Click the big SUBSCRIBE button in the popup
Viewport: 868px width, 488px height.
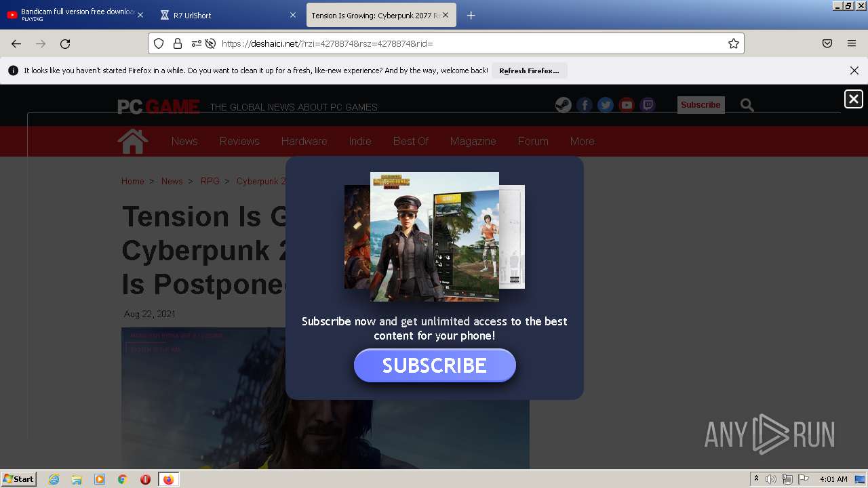tap(435, 365)
